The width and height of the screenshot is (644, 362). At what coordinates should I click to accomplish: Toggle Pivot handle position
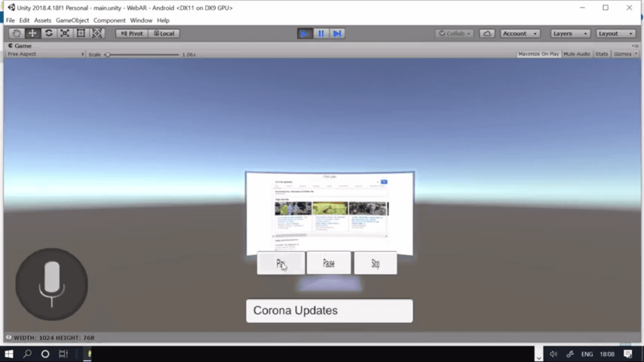tap(132, 34)
